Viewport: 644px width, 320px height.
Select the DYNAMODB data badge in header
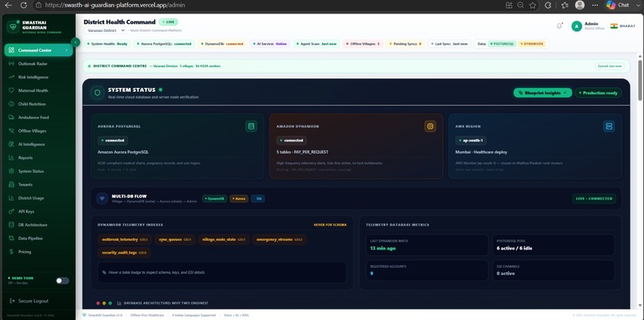pos(532,43)
